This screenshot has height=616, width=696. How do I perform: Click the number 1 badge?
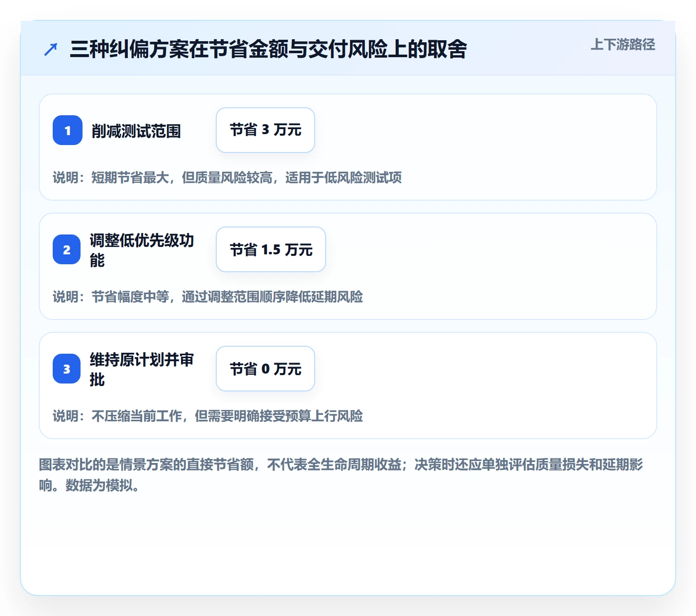[68, 130]
